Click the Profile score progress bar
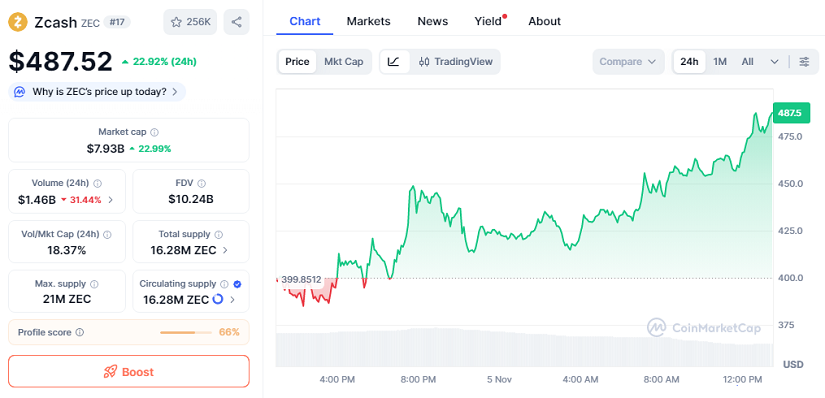The height and width of the screenshot is (398, 825). [185, 332]
